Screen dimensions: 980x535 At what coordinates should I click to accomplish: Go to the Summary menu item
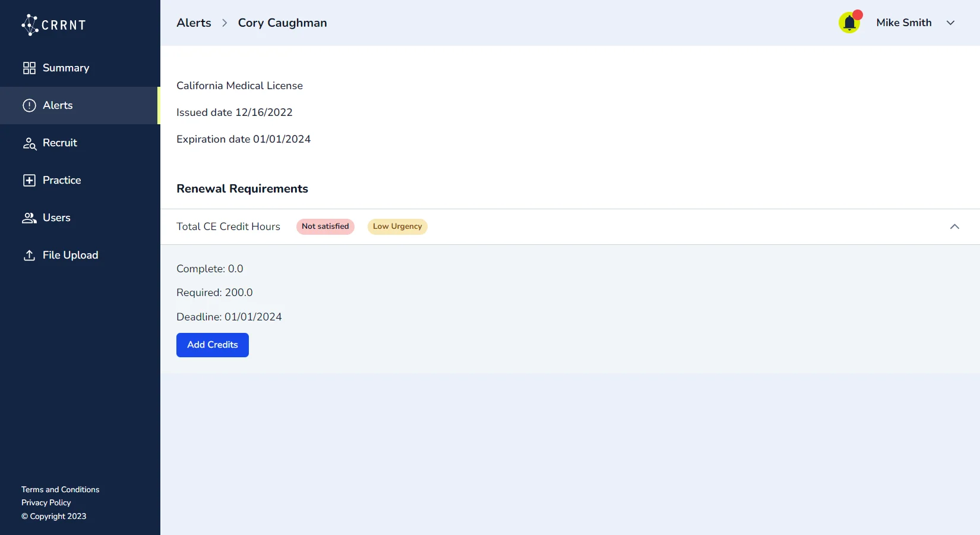pos(66,68)
